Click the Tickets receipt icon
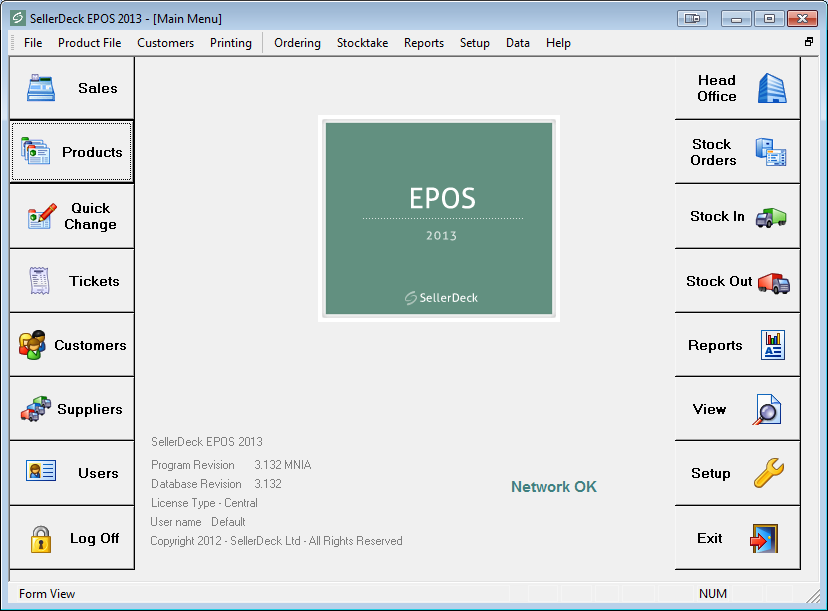Screen dimensions: 828x611 [x=40, y=281]
